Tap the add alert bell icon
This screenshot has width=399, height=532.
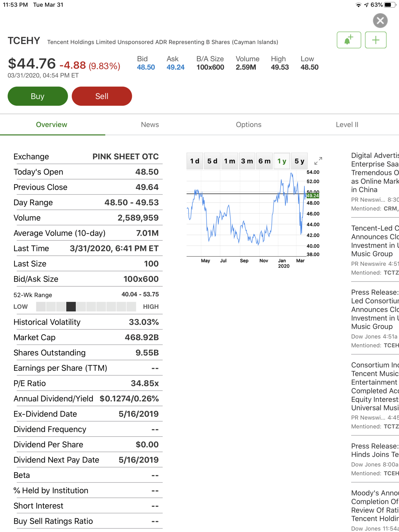tap(349, 40)
